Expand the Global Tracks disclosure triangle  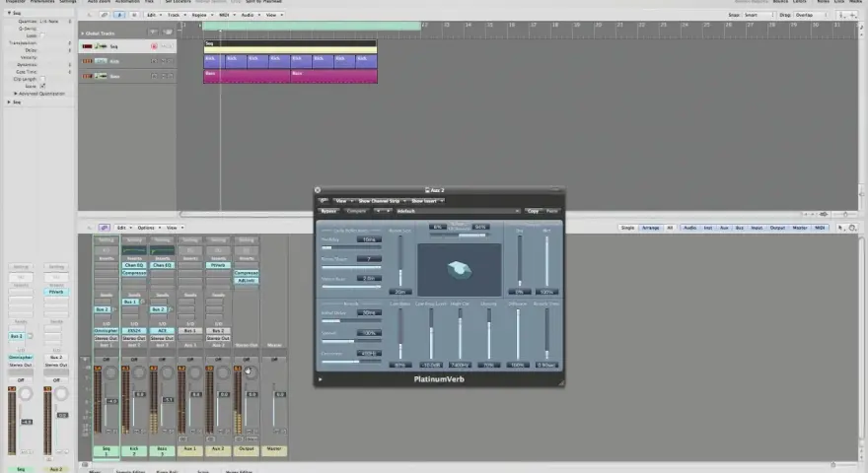click(x=83, y=34)
